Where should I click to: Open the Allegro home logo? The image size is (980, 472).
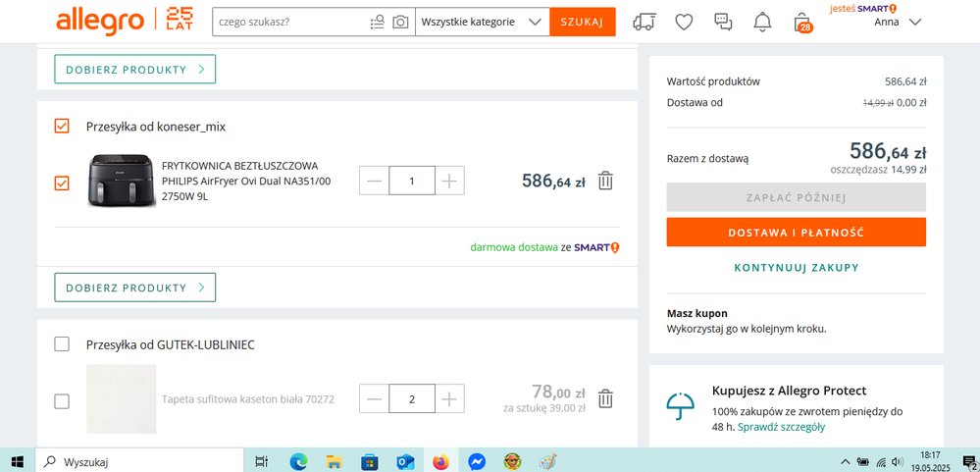pos(100,22)
